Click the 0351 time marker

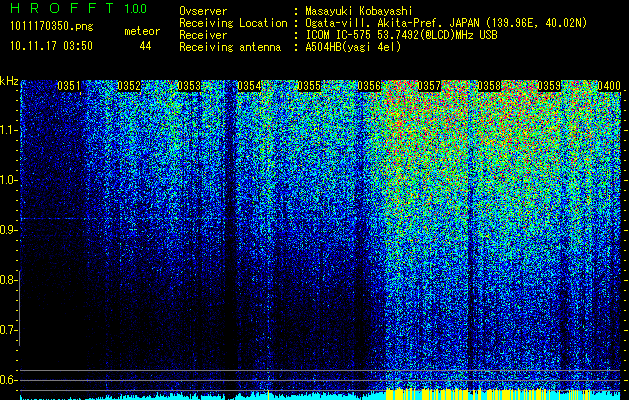(69, 86)
